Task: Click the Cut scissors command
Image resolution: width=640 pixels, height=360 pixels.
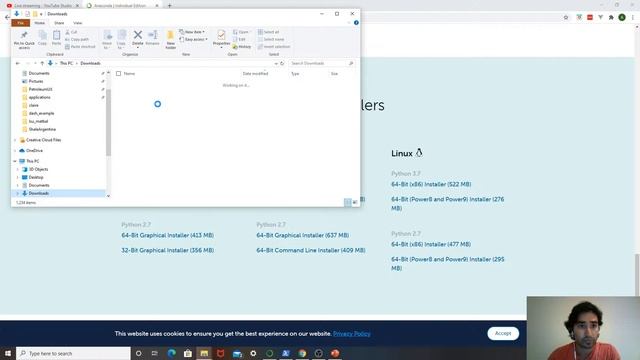Action: click(x=71, y=32)
